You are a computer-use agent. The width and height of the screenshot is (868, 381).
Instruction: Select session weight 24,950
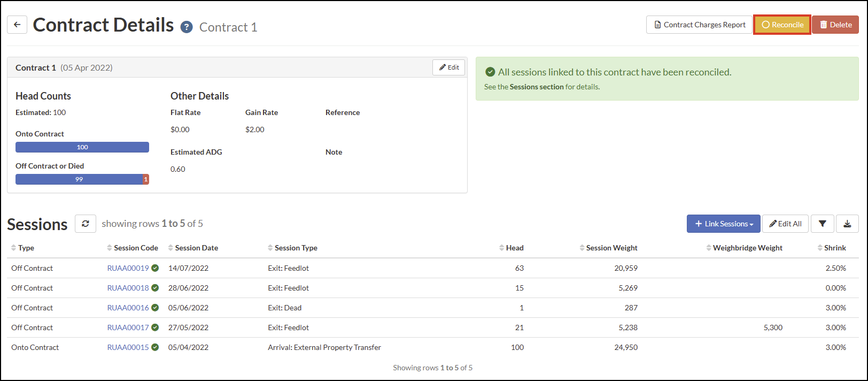(x=626, y=347)
